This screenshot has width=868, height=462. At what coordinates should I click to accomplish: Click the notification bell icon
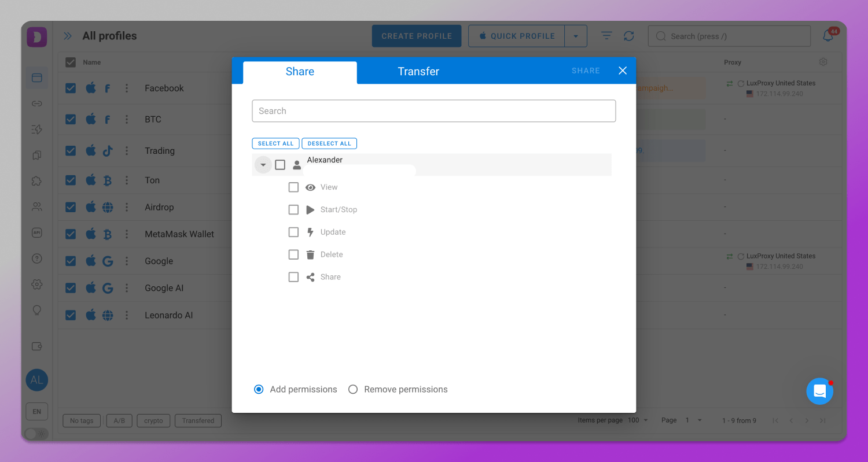(828, 36)
